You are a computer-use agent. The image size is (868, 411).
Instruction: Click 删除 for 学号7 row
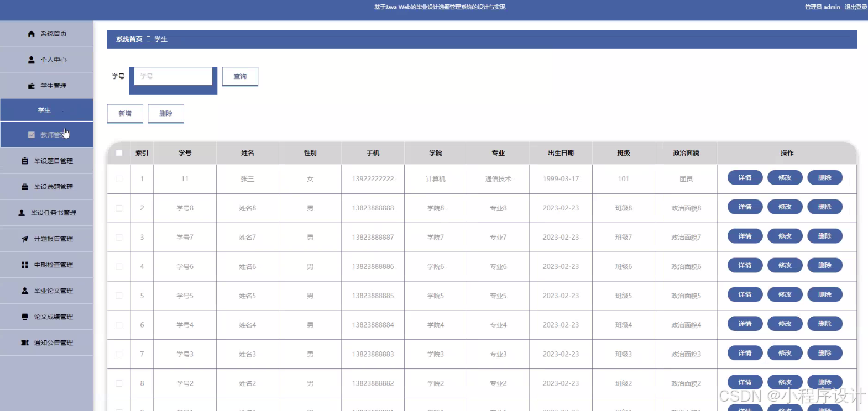click(x=824, y=236)
